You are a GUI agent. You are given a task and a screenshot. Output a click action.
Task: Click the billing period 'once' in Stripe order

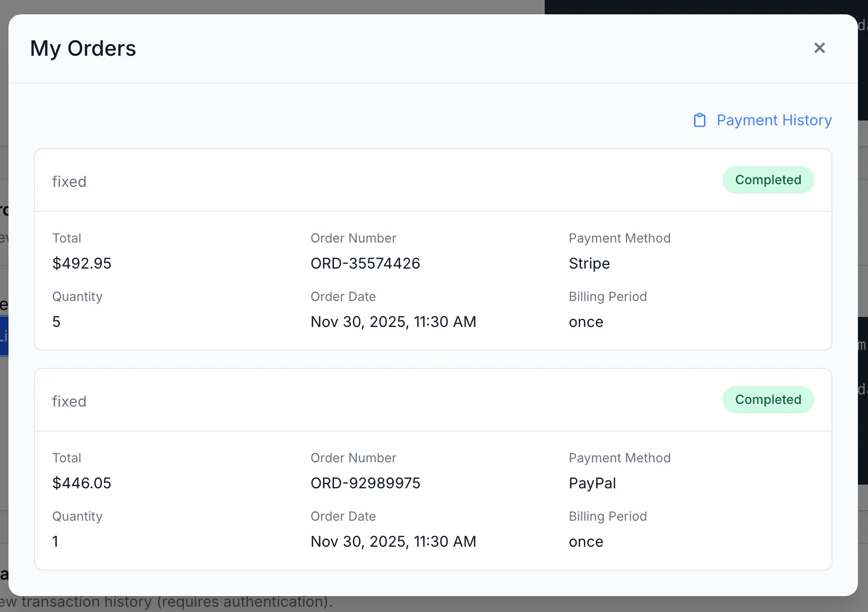586,322
